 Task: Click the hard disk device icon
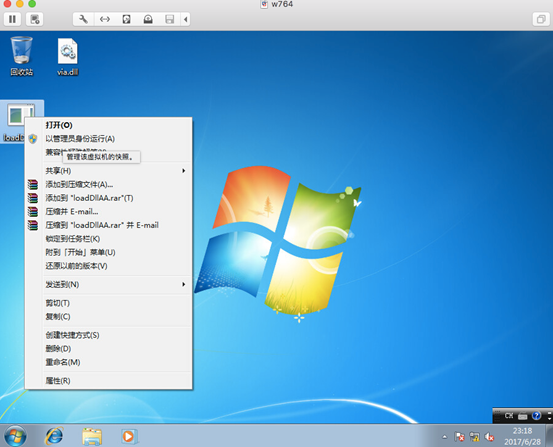[x=126, y=19]
